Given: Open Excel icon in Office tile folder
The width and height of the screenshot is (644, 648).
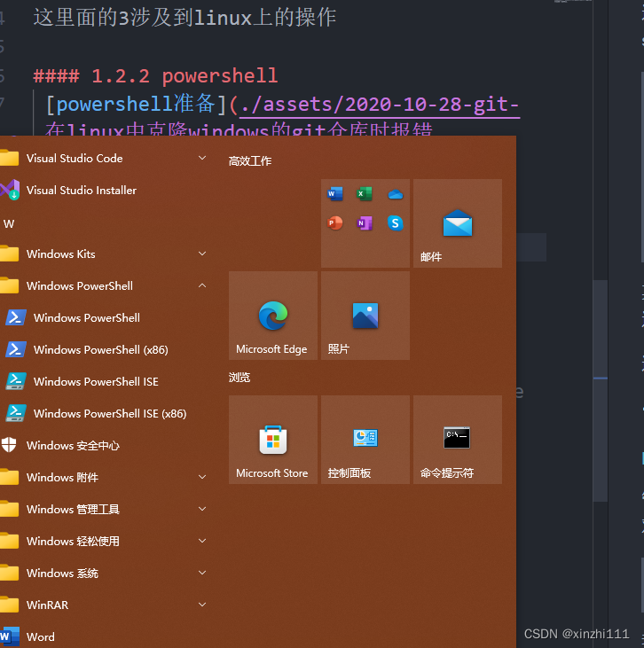Looking at the screenshot, I should [365, 194].
